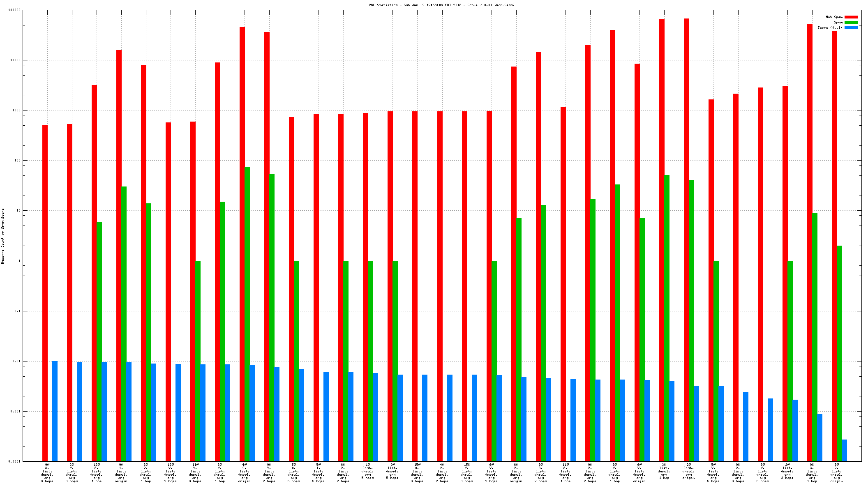The image size is (868, 488).
Task: Click the '2@ list.dnswl.org origin' axis label
Action: click(689, 471)
